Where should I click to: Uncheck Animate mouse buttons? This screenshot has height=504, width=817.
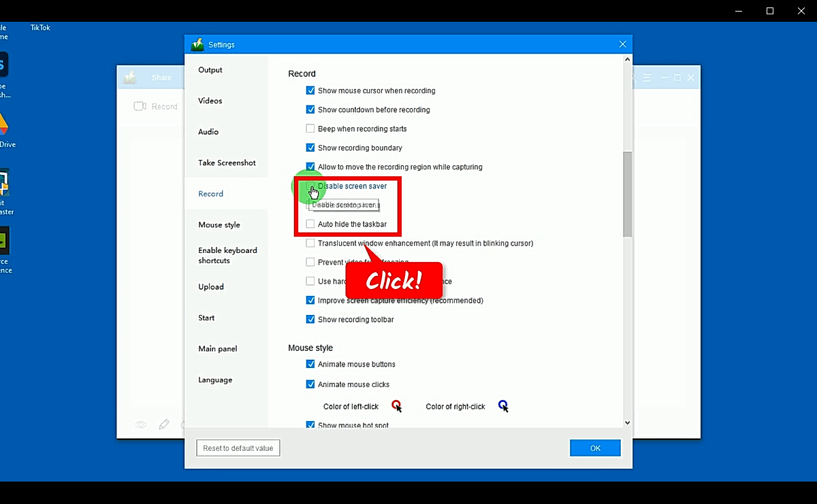[x=310, y=364]
